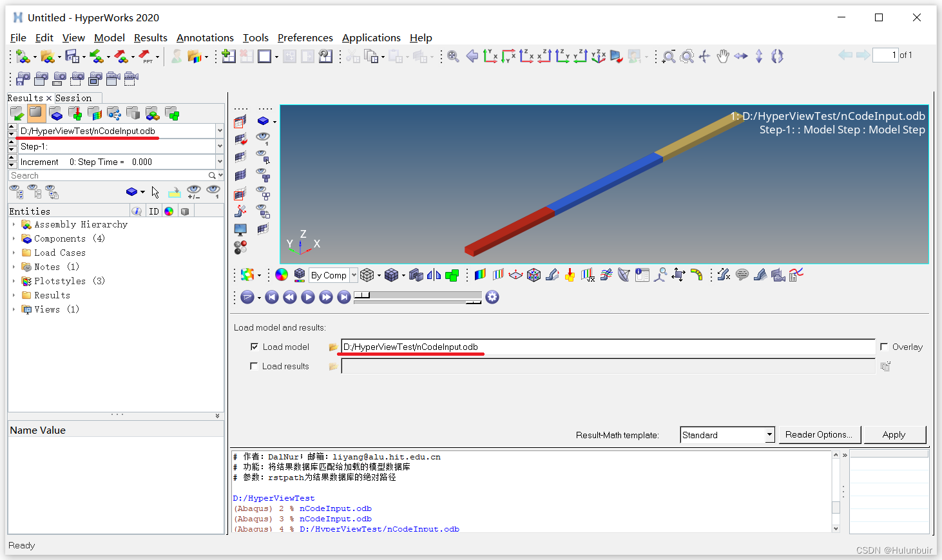Screen dimensions: 942x560
Task: Click the XYZ isometric view icon
Action: point(599,57)
